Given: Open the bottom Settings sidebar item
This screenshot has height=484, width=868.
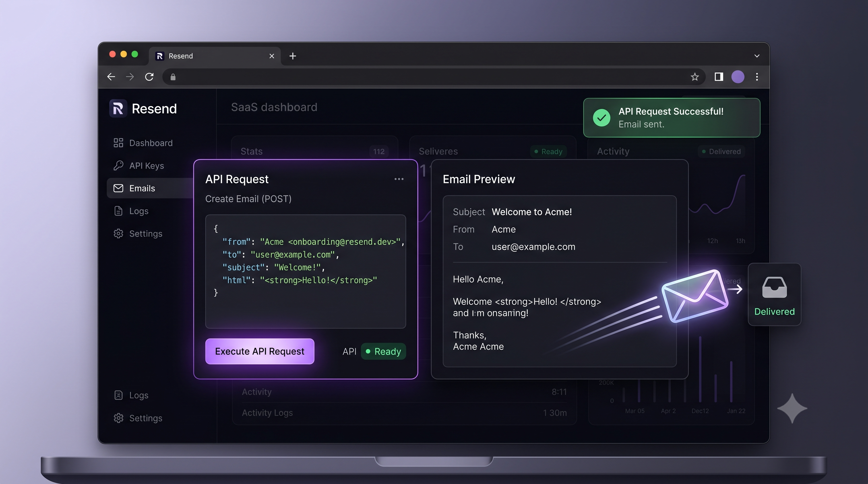Looking at the screenshot, I should 138,418.
